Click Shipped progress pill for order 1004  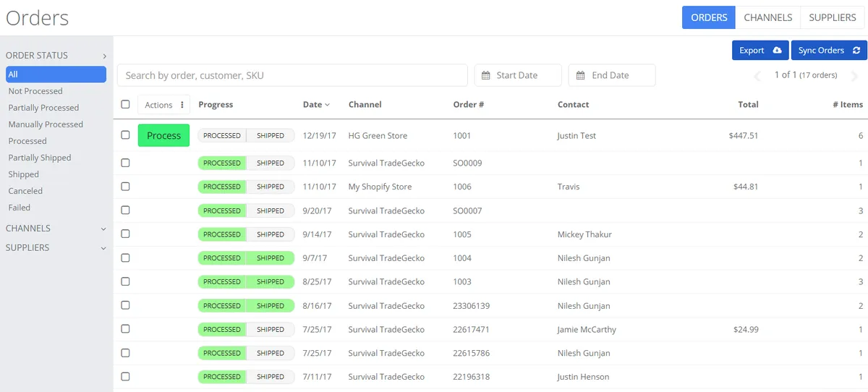tap(271, 258)
